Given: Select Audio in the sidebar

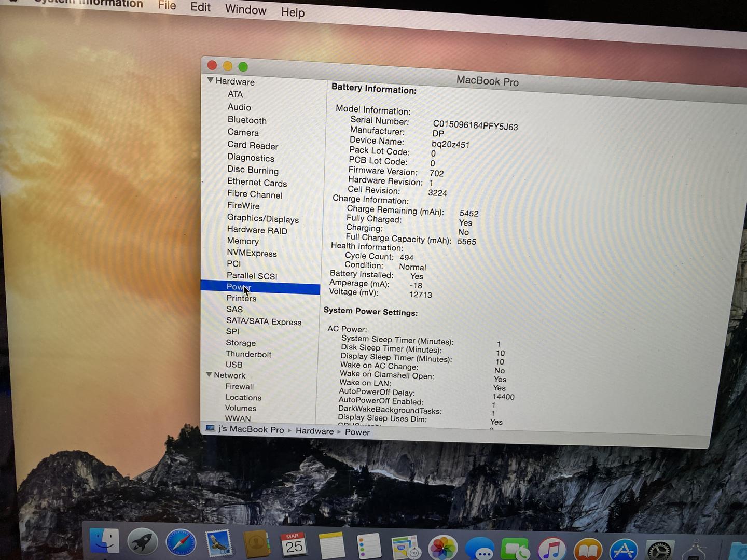Looking at the screenshot, I should pyautogui.click(x=239, y=107).
